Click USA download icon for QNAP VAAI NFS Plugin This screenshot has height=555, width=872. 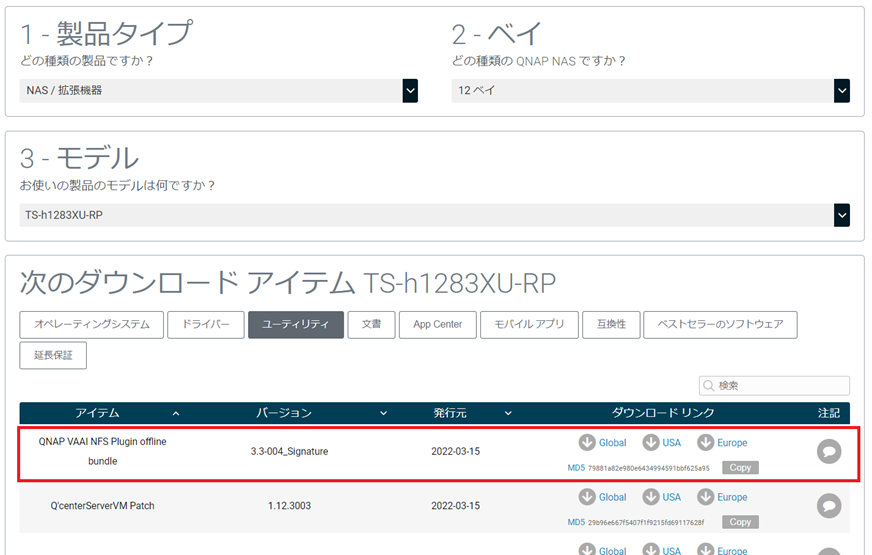coord(651,442)
